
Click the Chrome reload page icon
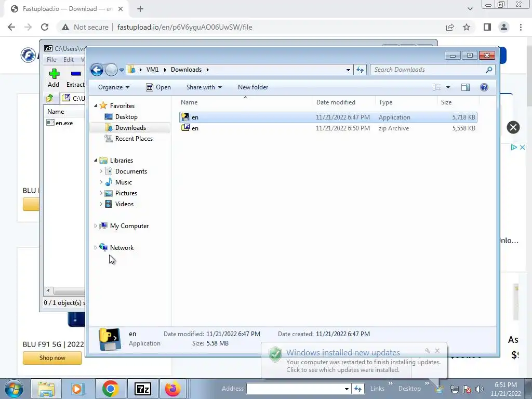tap(45, 27)
